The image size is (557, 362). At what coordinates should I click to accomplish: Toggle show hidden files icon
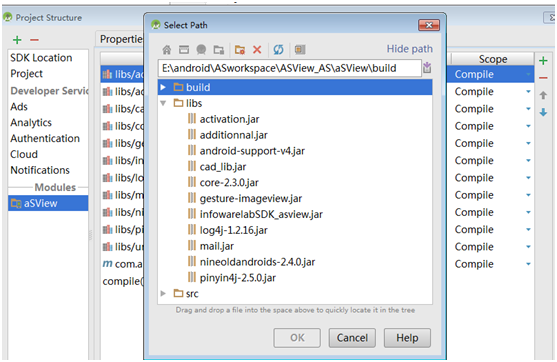pos(300,49)
